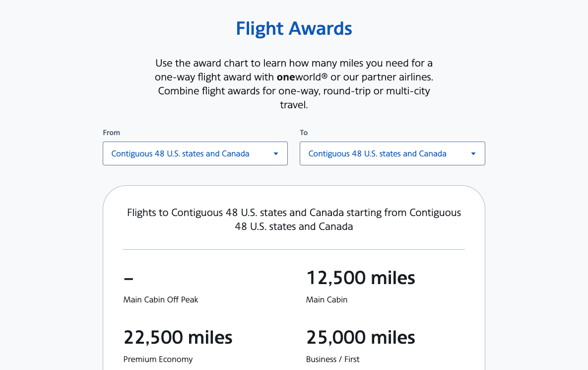The image size is (588, 370).
Task: Click the Flight Awards page heading
Action: [294, 28]
